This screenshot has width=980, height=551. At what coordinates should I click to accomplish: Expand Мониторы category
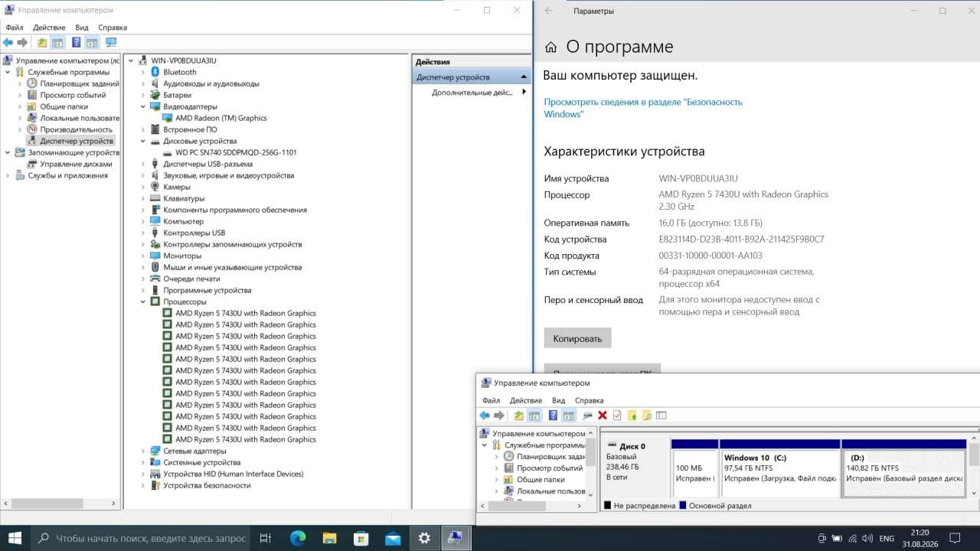coord(143,256)
